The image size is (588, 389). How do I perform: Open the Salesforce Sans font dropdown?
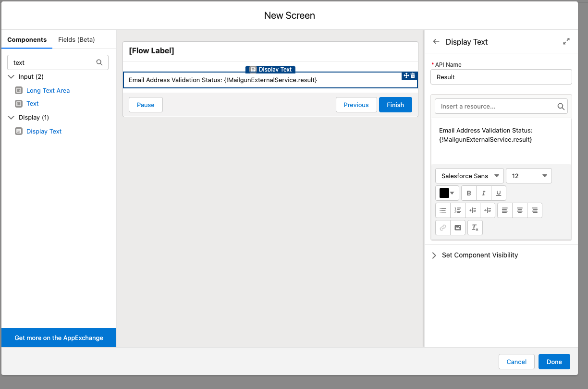pos(469,176)
